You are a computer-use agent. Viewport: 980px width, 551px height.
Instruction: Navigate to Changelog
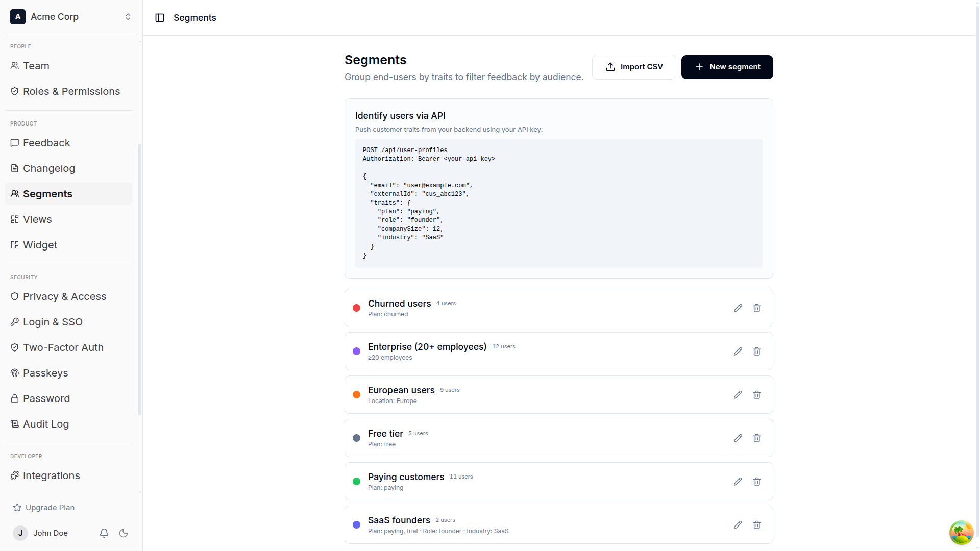[x=68, y=168]
